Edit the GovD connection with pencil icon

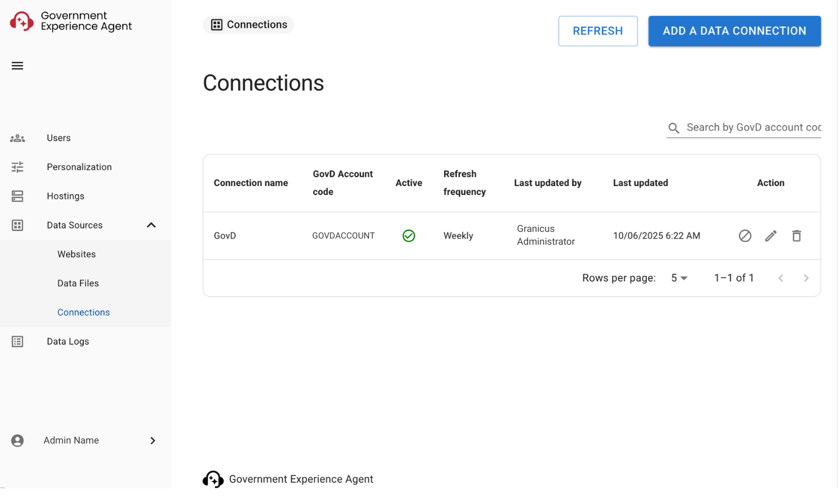(x=771, y=236)
